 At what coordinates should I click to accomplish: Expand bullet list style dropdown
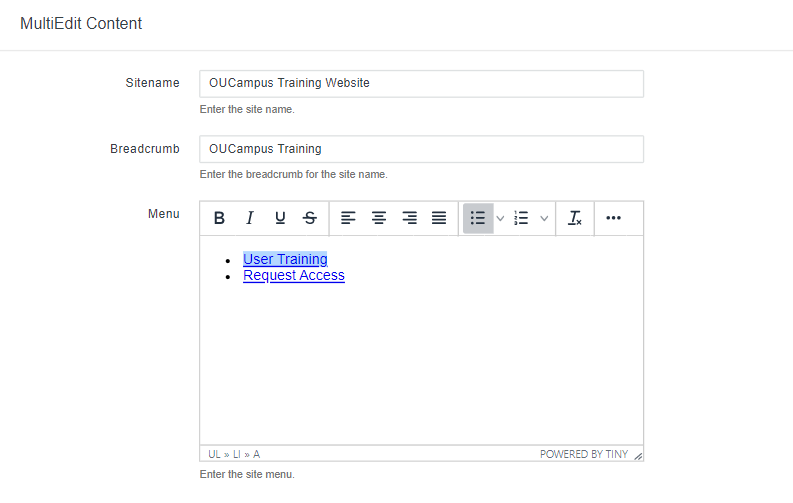tap(500, 218)
